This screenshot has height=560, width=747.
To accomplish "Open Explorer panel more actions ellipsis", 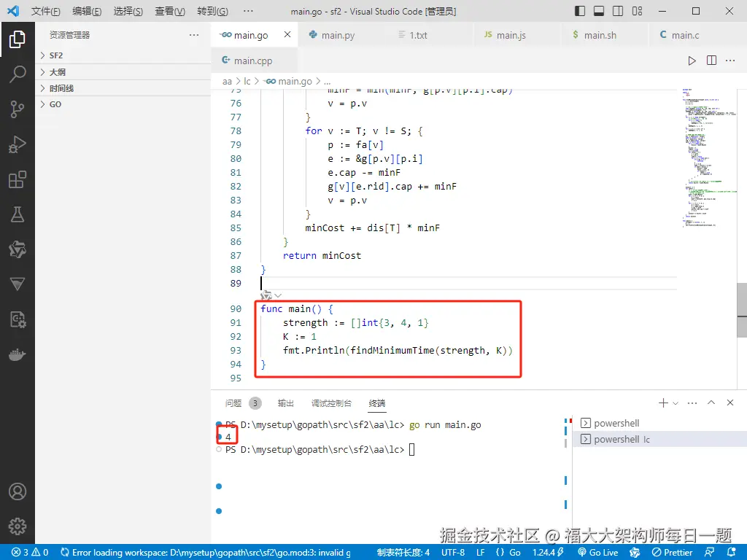I will coord(194,35).
